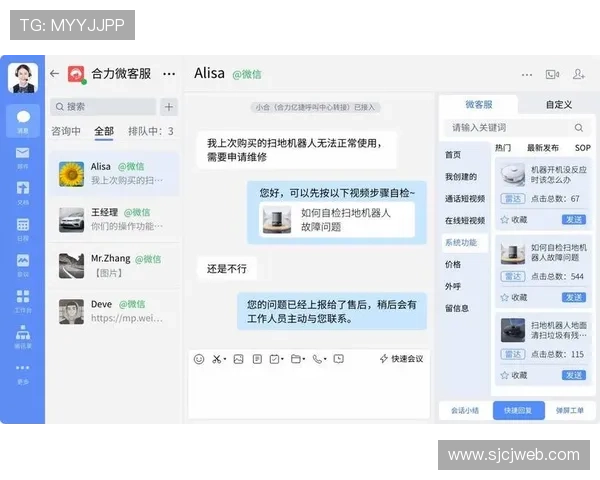Click the message input area
This screenshot has width=600, height=480.
pyautogui.click(x=309, y=394)
